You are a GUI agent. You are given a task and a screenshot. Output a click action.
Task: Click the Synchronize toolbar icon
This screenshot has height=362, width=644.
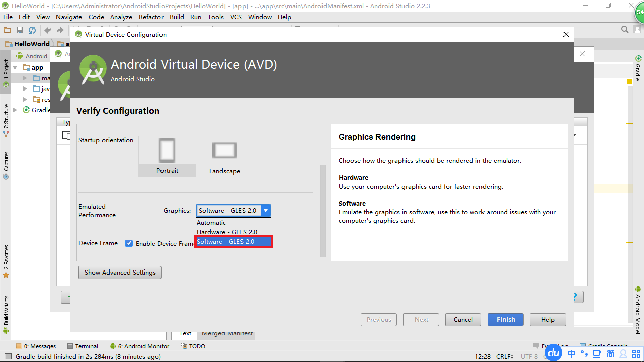click(32, 30)
